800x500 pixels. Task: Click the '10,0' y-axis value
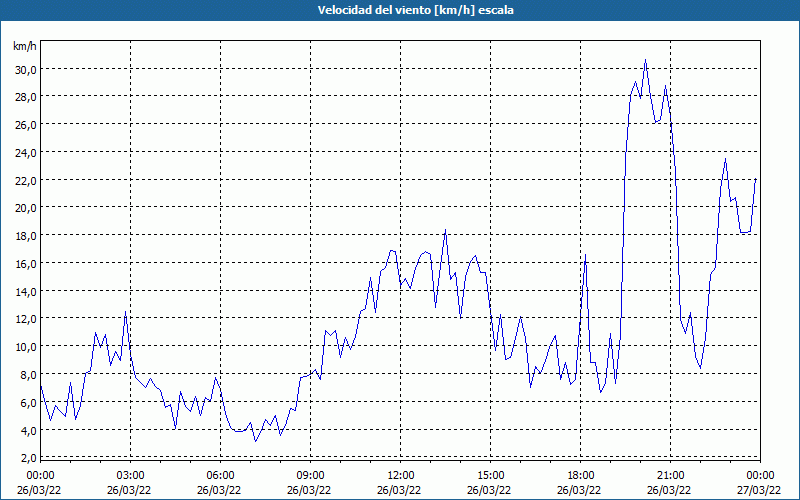pyautogui.click(x=26, y=347)
